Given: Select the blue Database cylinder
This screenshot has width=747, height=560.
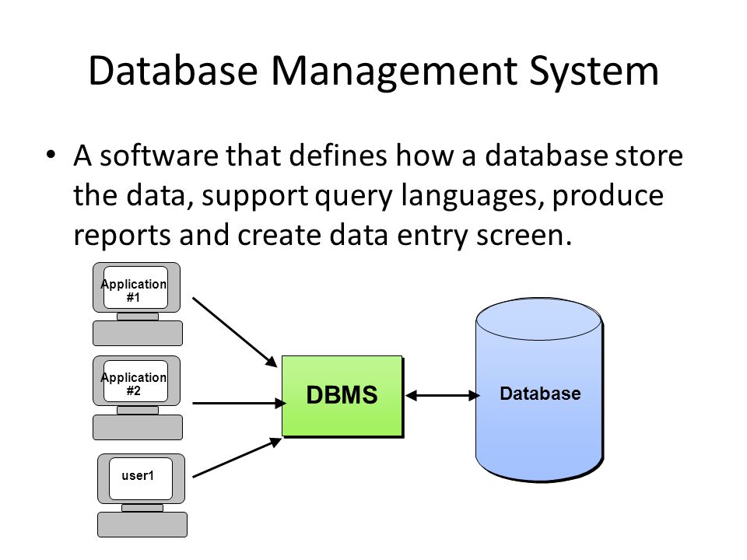Looking at the screenshot, I should [540, 390].
